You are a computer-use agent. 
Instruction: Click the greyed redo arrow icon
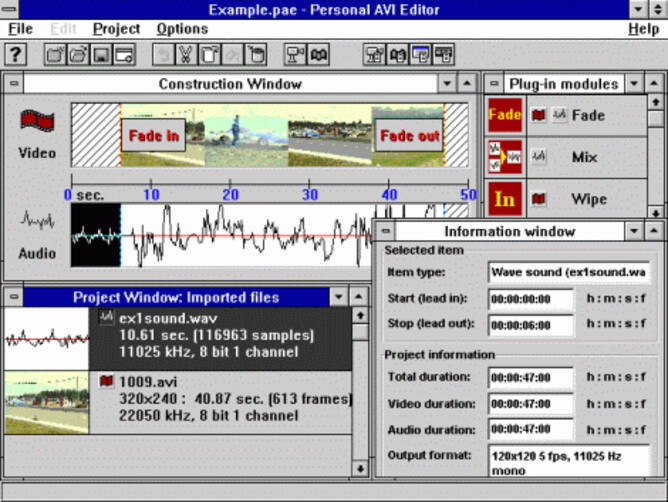point(233,55)
